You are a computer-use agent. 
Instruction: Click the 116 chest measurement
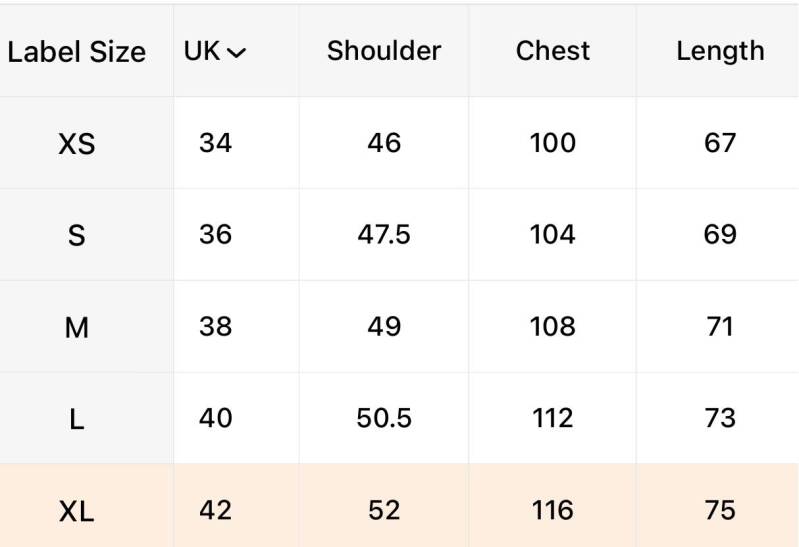553,510
